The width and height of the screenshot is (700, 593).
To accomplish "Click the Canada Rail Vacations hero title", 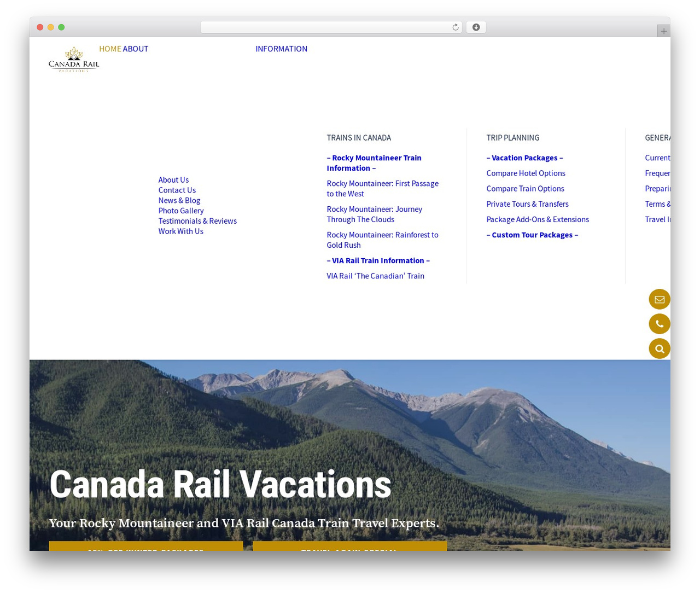I will (220, 485).
